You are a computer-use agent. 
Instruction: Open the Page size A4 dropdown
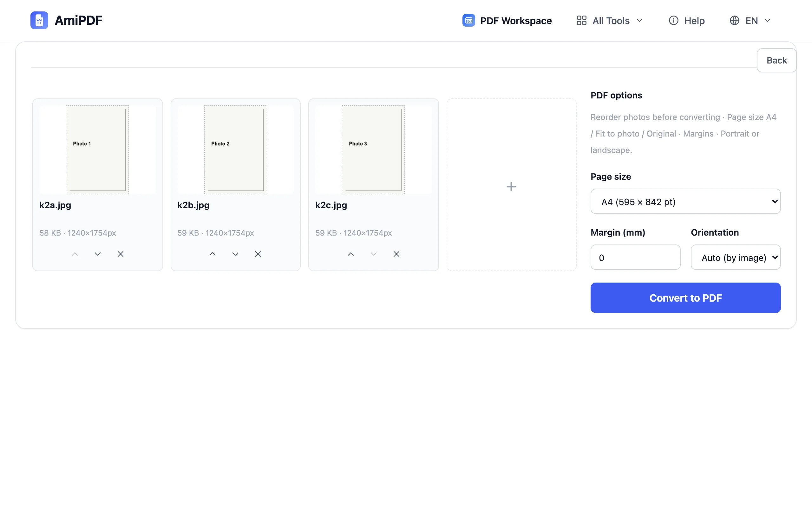click(x=685, y=201)
